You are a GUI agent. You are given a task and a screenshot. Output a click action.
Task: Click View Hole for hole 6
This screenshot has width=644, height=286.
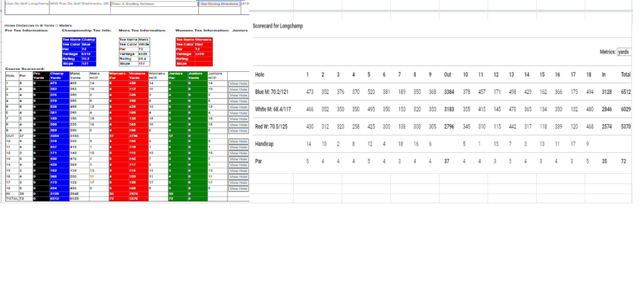pyautogui.click(x=238, y=113)
